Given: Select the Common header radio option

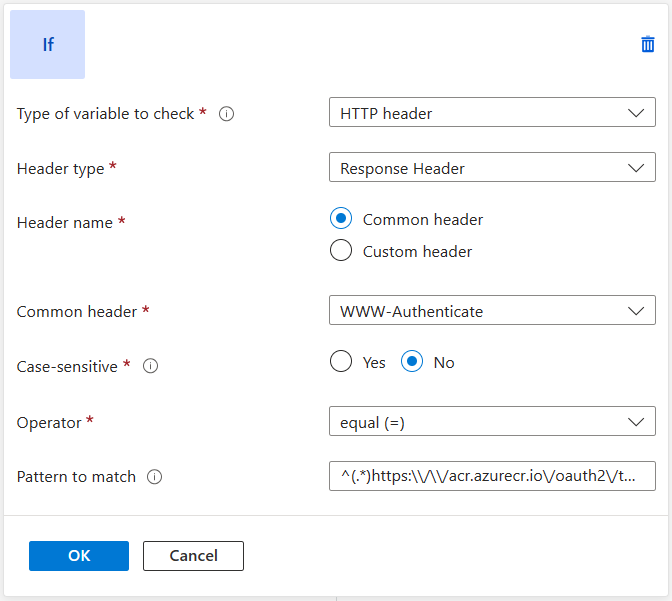Looking at the screenshot, I should (341, 219).
